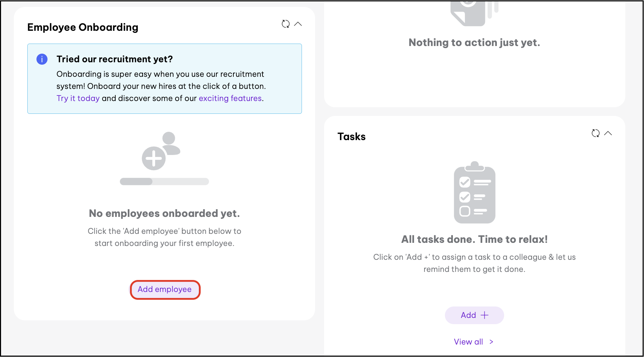Click the arrow beside View all
Image resolution: width=644 pixels, height=357 pixels.
tap(491, 342)
